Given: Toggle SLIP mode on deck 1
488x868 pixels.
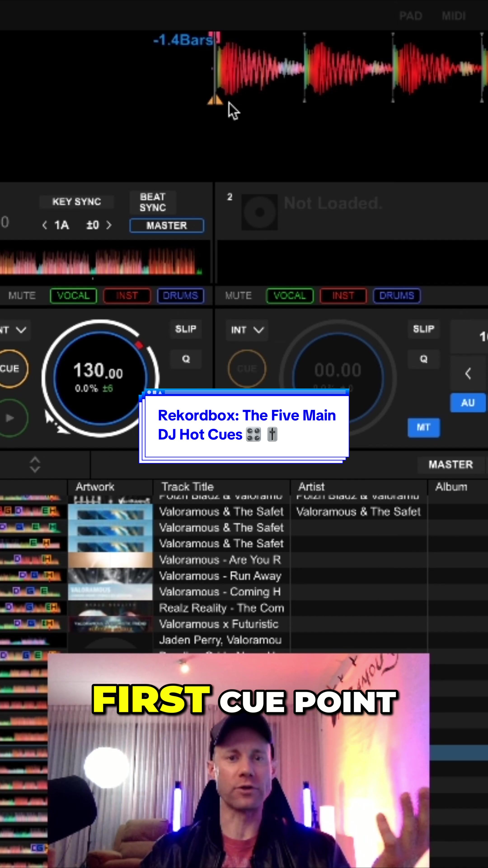Looking at the screenshot, I should 185,329.
